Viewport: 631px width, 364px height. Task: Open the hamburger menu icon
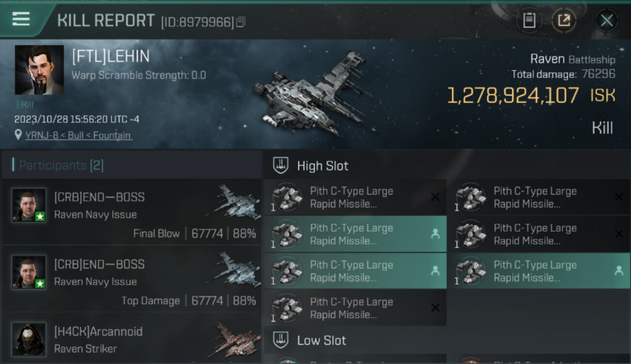pyautogui.click(x=21, y=19)
